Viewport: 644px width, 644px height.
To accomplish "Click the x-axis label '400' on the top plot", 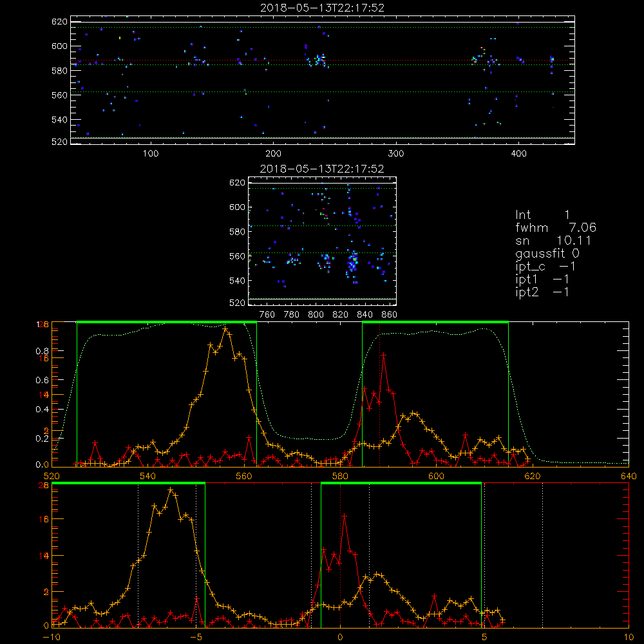I will coord(518,154).
